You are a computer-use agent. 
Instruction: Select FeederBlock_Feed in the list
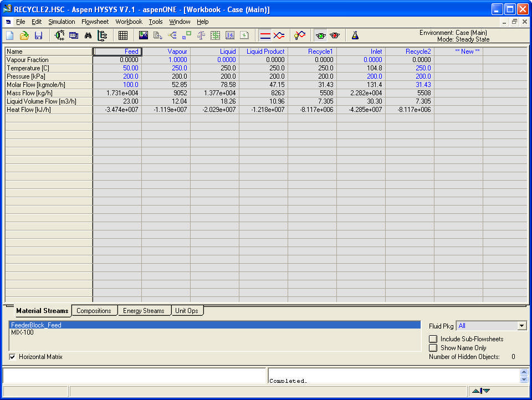36,325
